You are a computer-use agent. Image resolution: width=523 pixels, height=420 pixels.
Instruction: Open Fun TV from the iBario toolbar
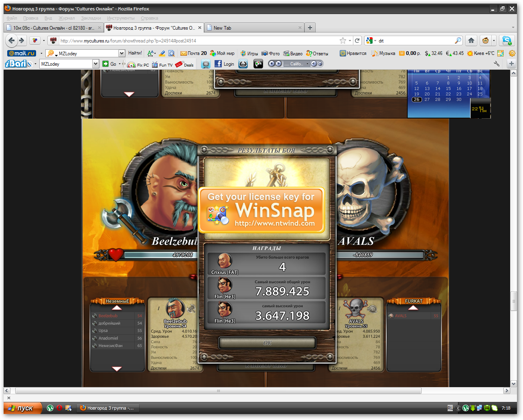click(x=162, y=64)
